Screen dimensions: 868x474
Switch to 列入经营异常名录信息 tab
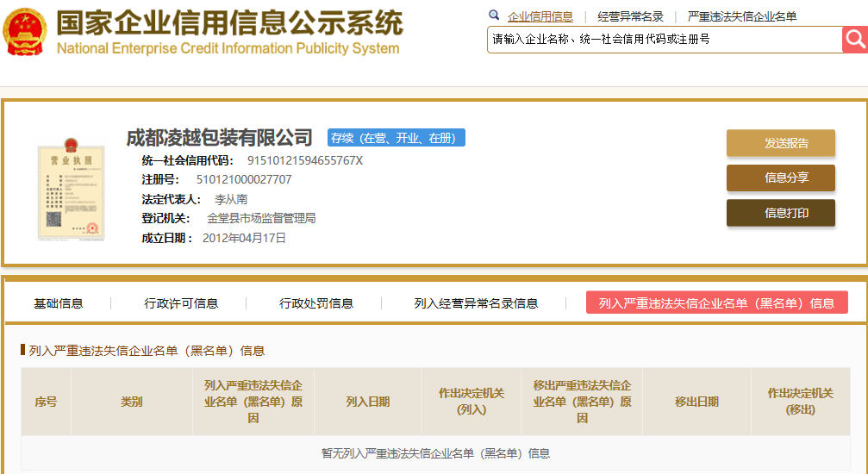(476, 303)
